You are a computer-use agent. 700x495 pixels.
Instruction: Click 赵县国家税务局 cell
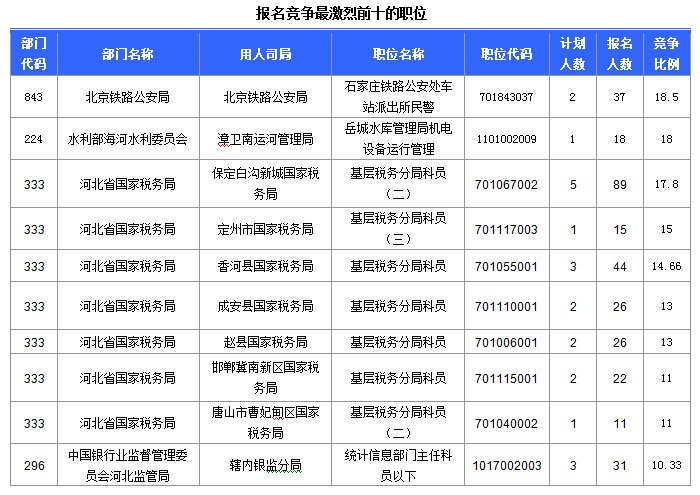(x=266, y=342)
